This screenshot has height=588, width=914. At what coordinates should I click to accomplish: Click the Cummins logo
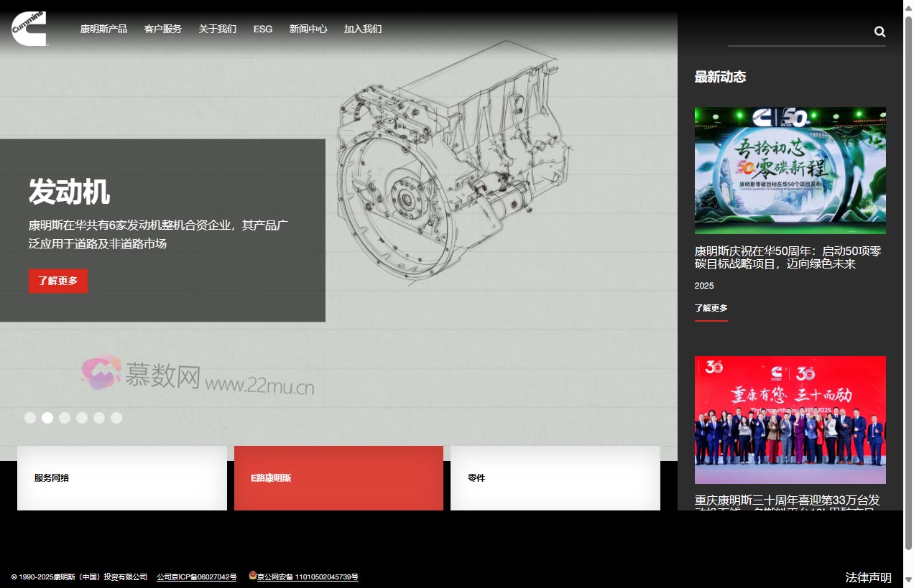[29, 29]
